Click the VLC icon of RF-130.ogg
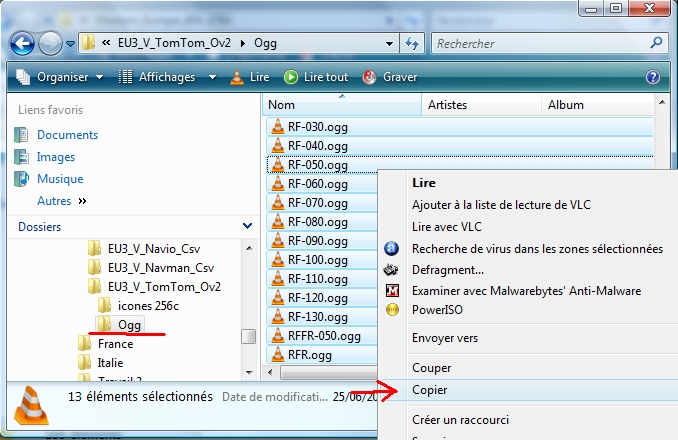The image size is (678, 440). pos(278,317)
